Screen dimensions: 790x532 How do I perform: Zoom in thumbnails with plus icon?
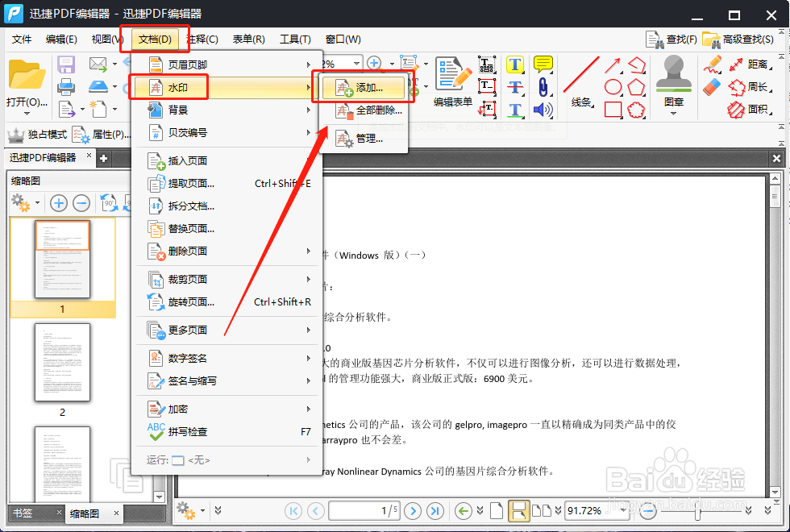pyautogui.click(x=59, y=203)
